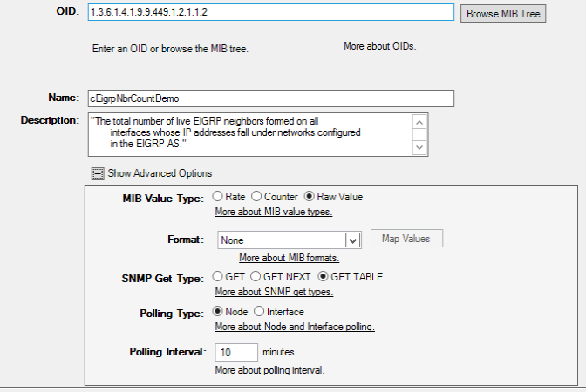Click the Map Values button
Screen dimensions: 586x392
coord(406,239)
